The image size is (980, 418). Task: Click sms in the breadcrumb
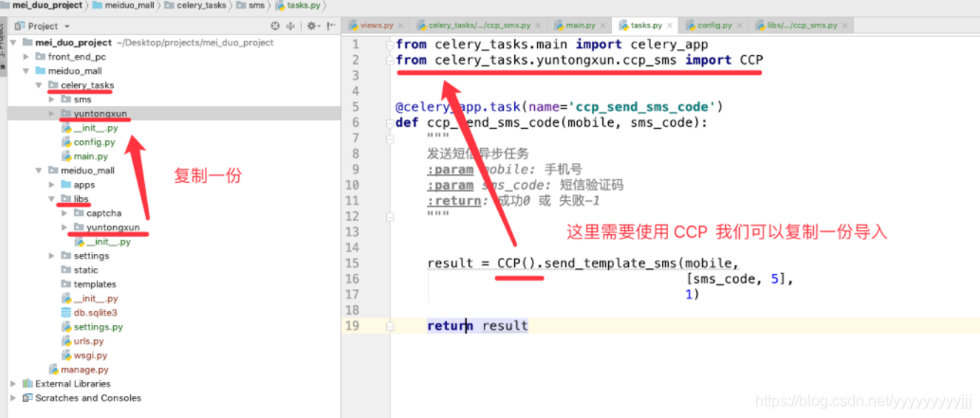tap(252, 6)
